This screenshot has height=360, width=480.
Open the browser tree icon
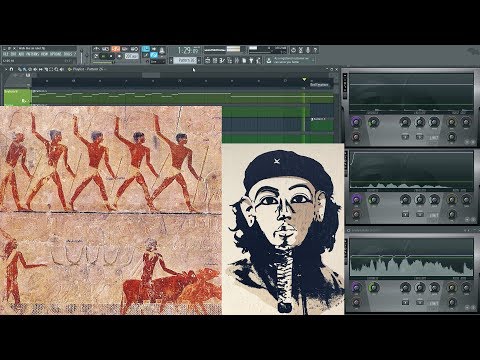(x=229, y=60)
